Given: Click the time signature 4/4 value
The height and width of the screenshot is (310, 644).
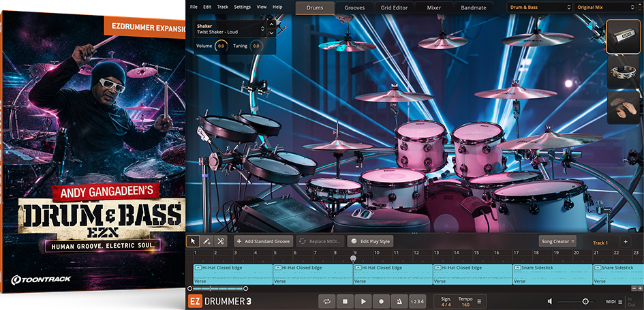Looking at the screenshot, I should [445, 305].
